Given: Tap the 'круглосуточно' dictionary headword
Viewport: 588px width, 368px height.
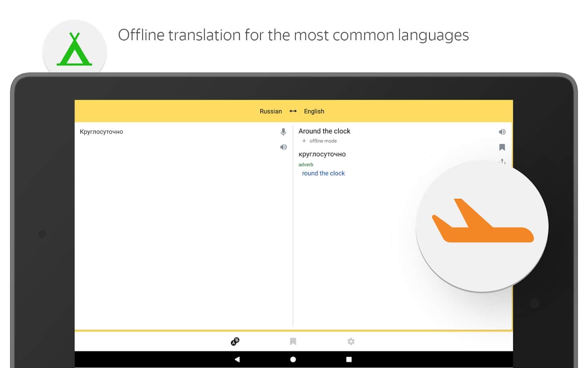Looking at the screenshot, I should click(322, 154).
